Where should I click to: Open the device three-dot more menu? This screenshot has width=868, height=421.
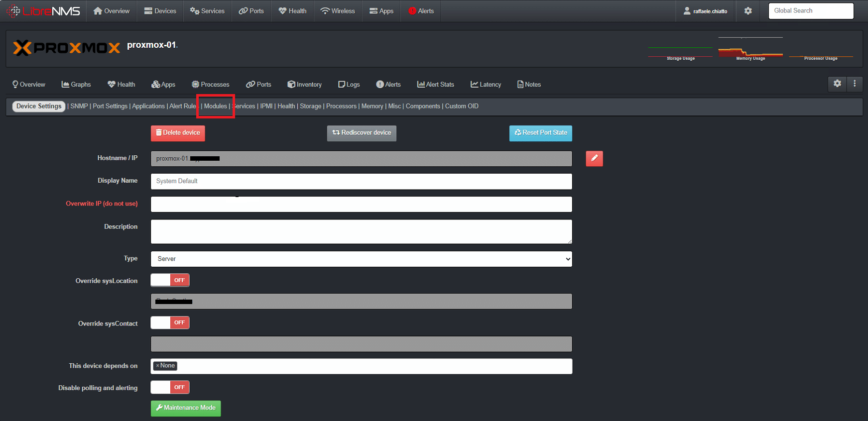[x=855, y=84]
